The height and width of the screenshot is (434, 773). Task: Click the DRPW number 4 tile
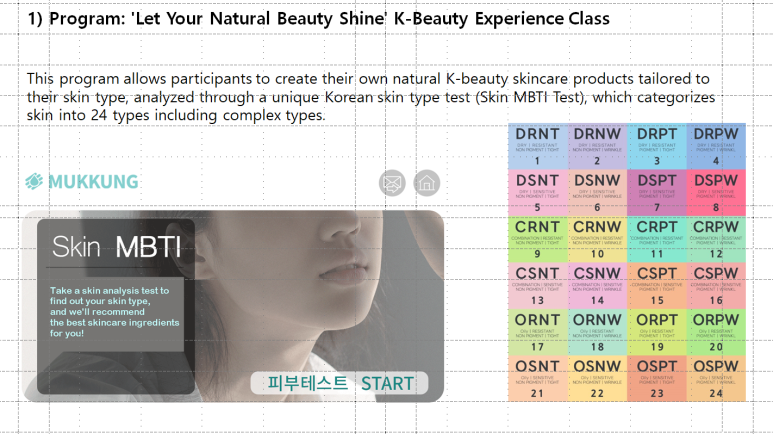[x=716, y=146]
